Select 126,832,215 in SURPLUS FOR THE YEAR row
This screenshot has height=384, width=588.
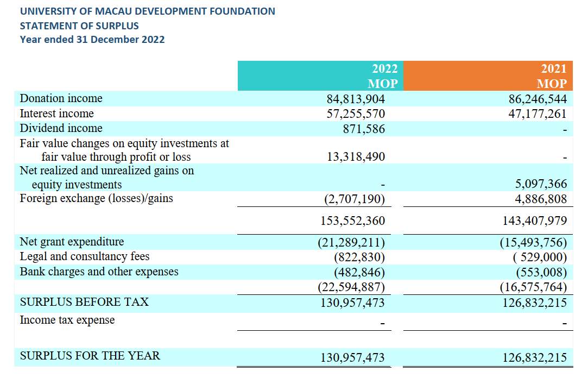[535, 357]
